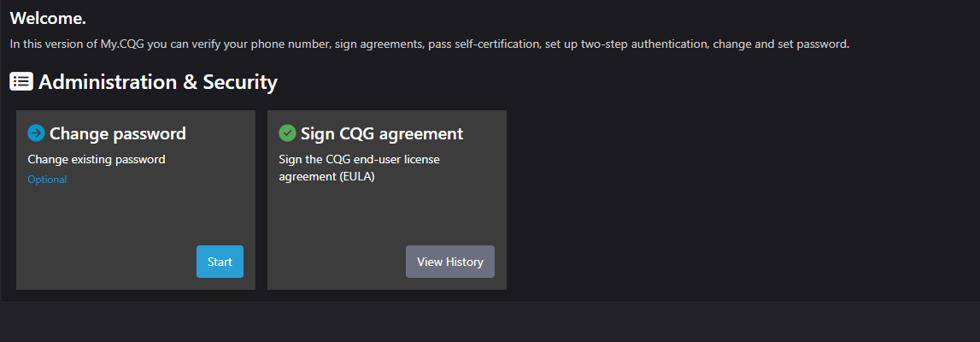
Task: Start the Change password process
Action: pos(220,262)
